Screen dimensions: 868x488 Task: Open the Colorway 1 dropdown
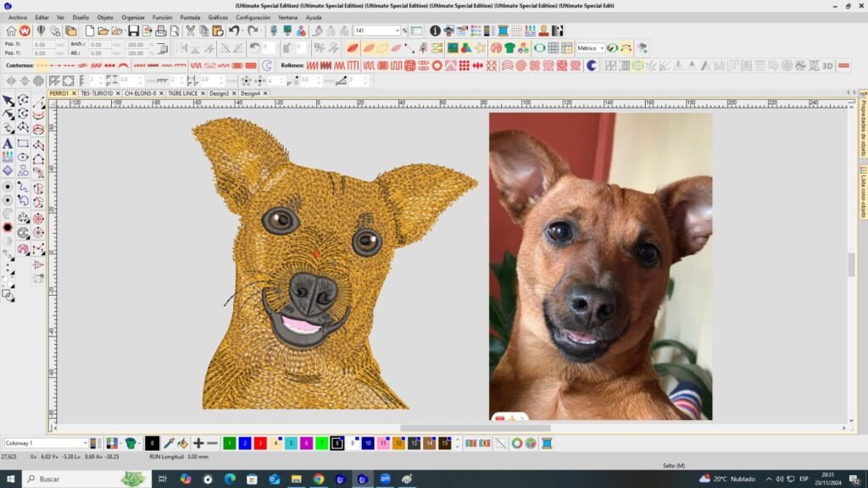coord(84,443)
